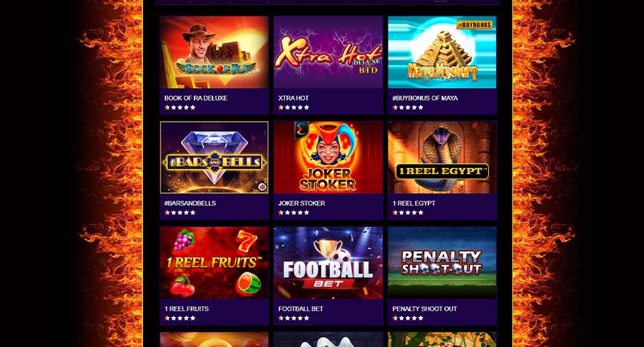644x347 pixels.
Task: Open the Joker Stoker game image
Action: pyautogui.click(x=328, y=157)
